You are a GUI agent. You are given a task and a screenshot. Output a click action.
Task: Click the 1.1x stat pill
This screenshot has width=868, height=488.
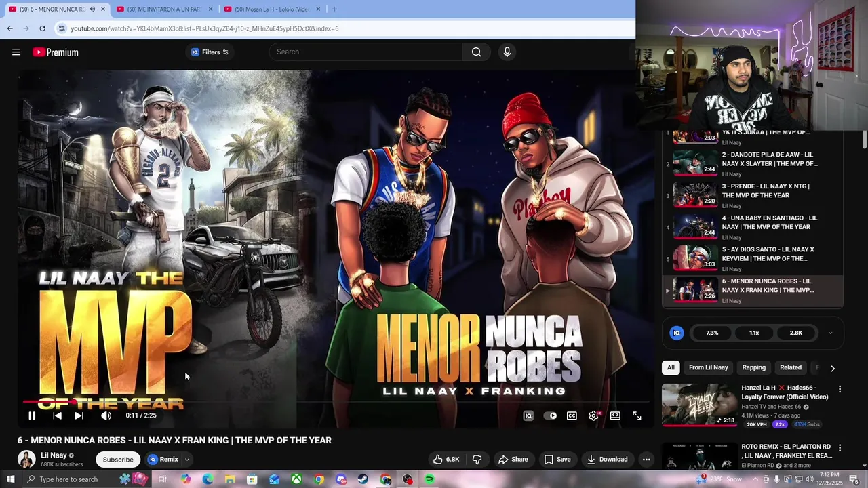pos(754,333)
